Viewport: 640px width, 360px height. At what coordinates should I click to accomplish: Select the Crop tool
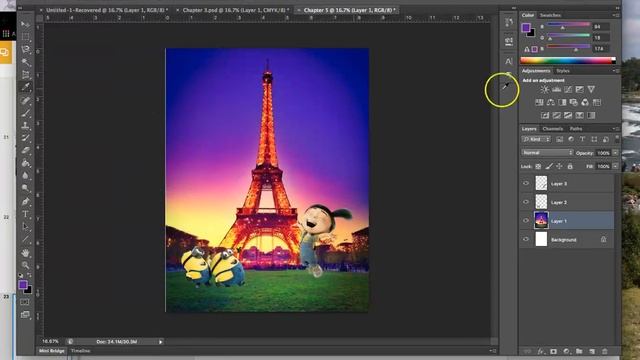coord(25,75)
